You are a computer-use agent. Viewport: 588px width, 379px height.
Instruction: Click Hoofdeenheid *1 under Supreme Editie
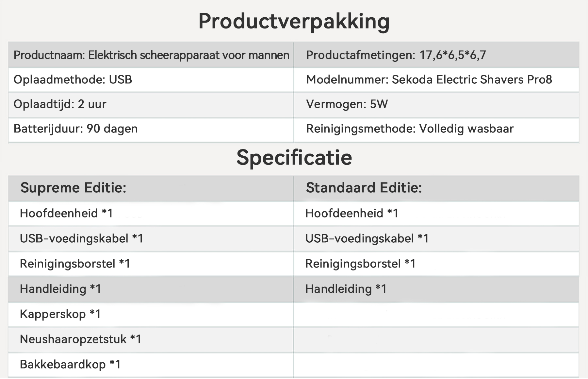(x=66, y=214)
